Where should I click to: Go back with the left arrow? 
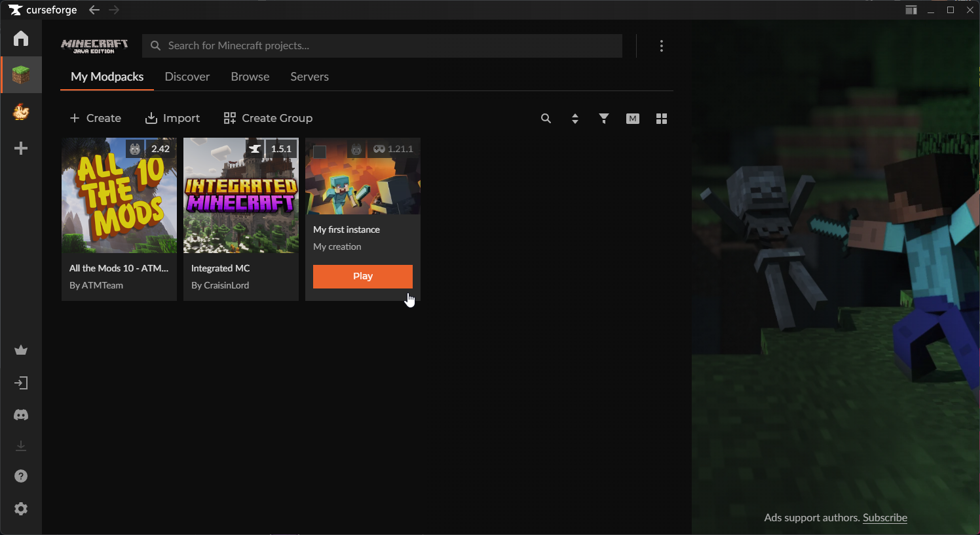pos(94,10)
